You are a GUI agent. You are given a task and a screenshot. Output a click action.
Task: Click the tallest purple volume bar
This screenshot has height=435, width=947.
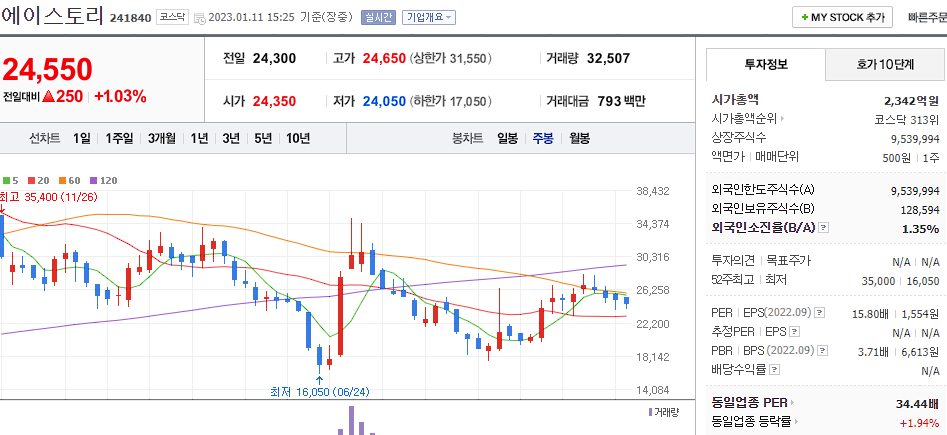pyautogui.click(x=350, y=420)
